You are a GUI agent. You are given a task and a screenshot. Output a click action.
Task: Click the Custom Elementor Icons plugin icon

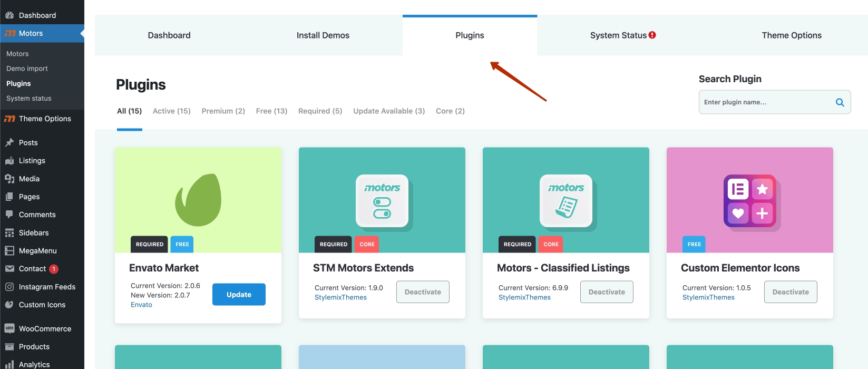click(749, 201)
